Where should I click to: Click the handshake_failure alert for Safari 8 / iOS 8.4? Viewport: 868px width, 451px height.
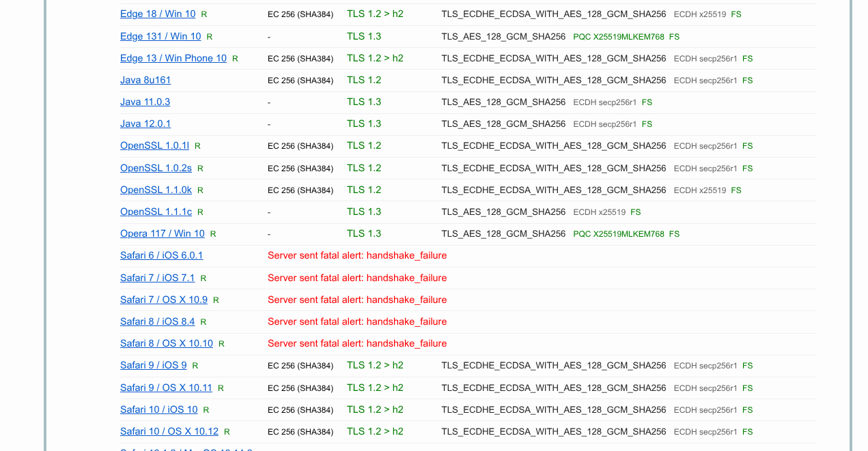pyautogui.click(x=357, y=321)
